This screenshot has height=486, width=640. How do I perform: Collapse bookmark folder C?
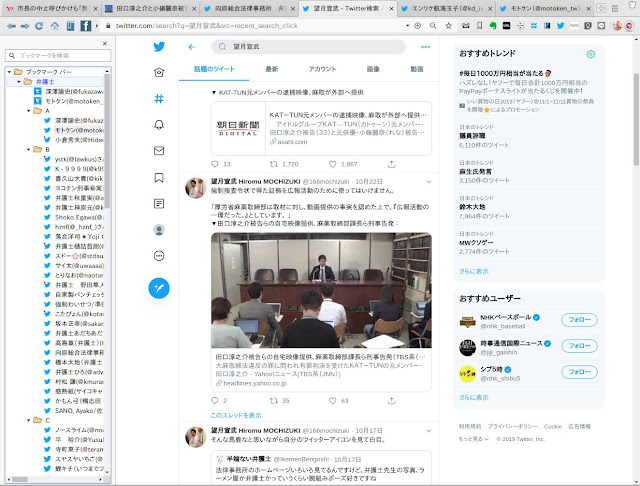pyautogui.click(x=29, y=420)
